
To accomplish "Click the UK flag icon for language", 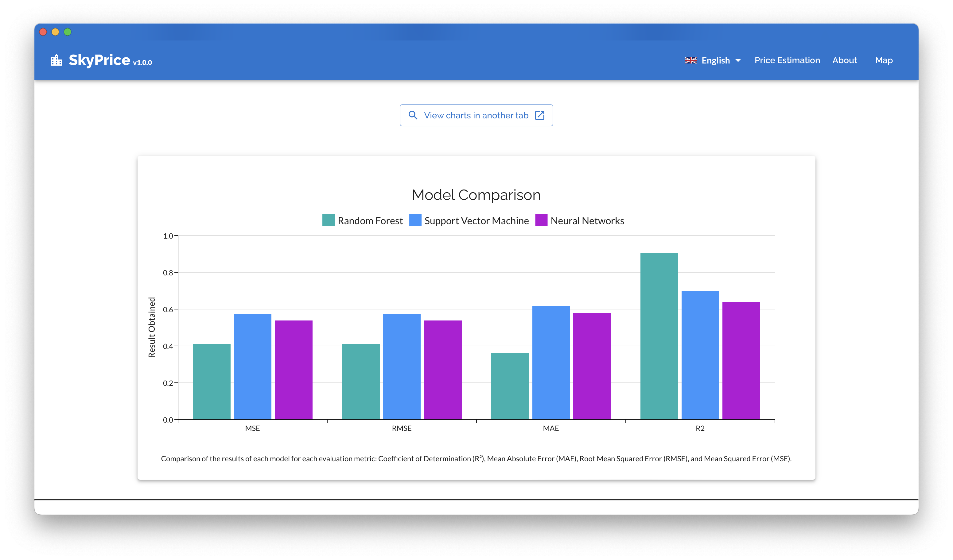I will (x=690, y=60).
